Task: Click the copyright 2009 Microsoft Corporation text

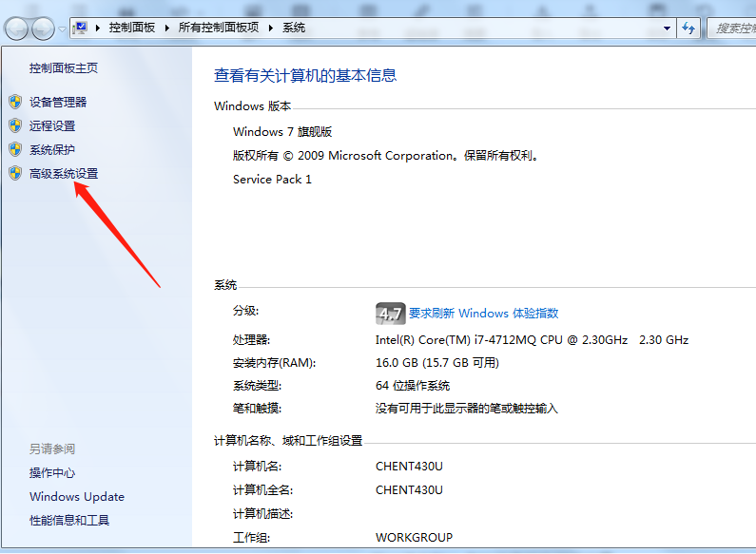Action: pyautogui.click(x=386, y=156)
